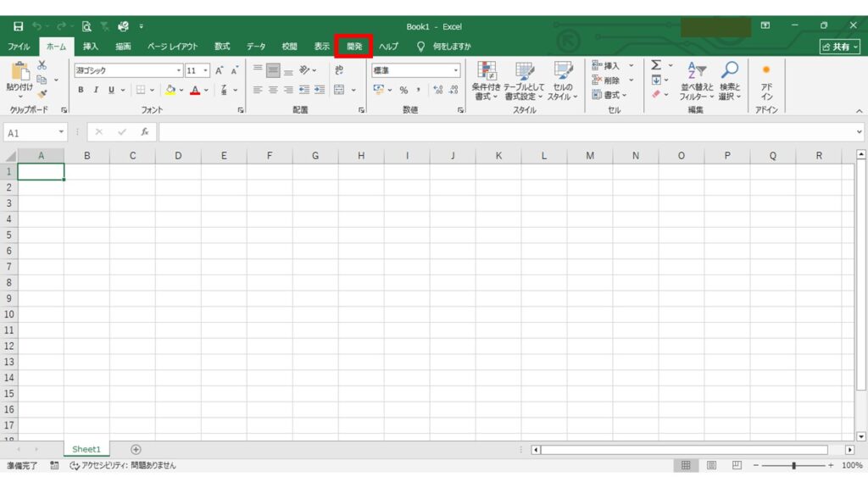
Task: Click the Name Box showing A1
Action: [32, 132]
